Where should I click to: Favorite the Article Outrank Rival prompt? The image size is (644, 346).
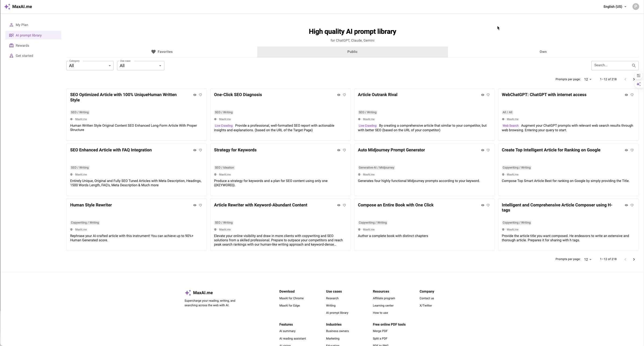(x=488, y=95)
